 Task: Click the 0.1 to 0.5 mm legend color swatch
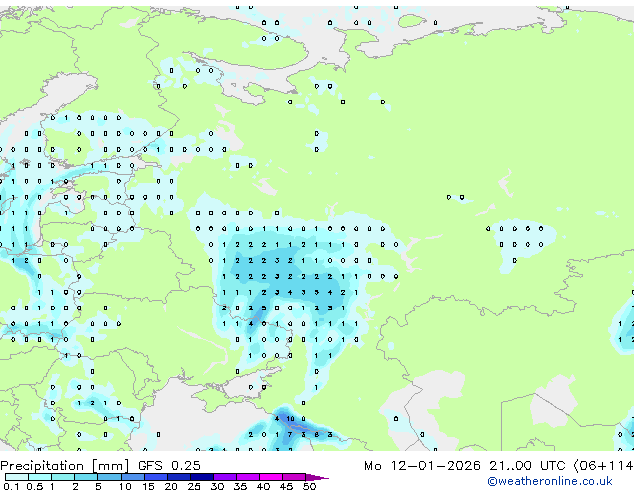[17, 477]
